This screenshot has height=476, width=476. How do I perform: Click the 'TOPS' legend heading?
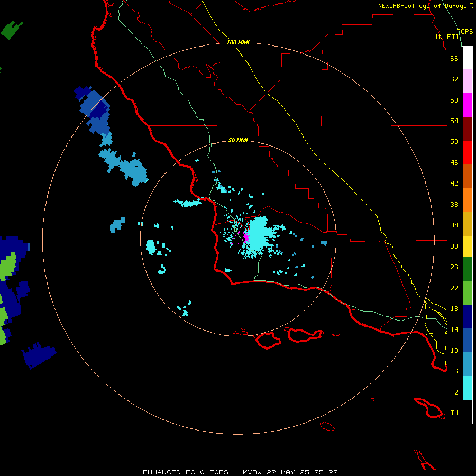pos(465,31)
